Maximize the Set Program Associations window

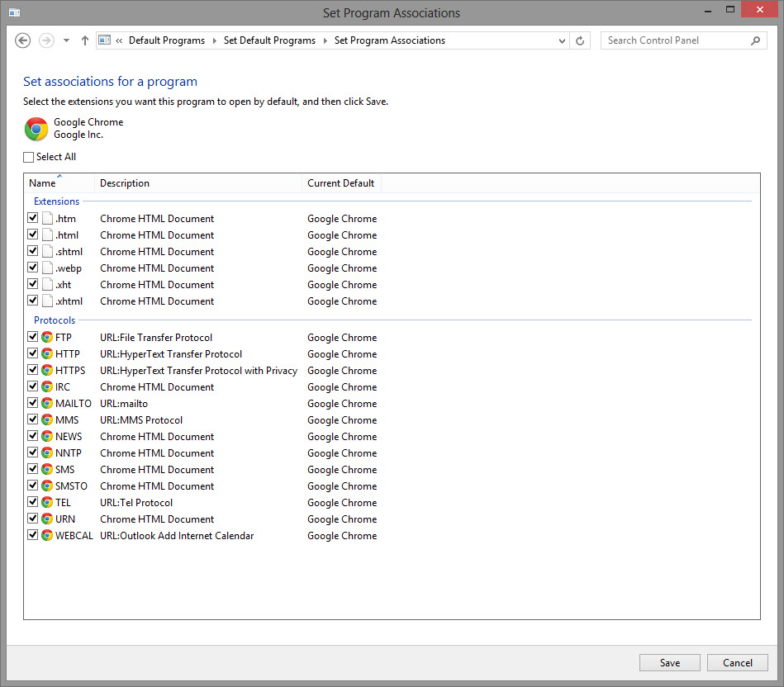[x=730, y=9]
